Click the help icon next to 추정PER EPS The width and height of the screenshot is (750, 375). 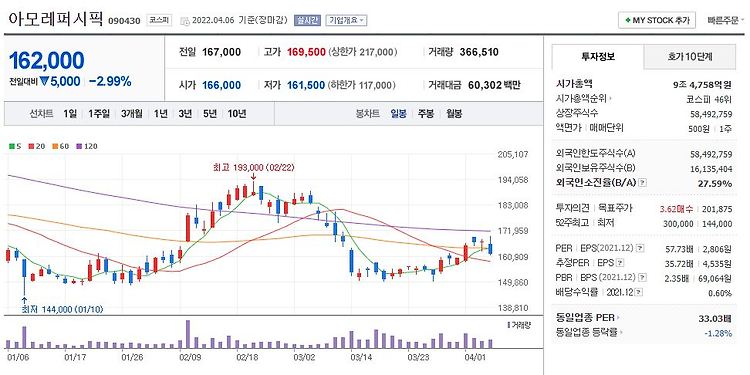click(620, 263)
